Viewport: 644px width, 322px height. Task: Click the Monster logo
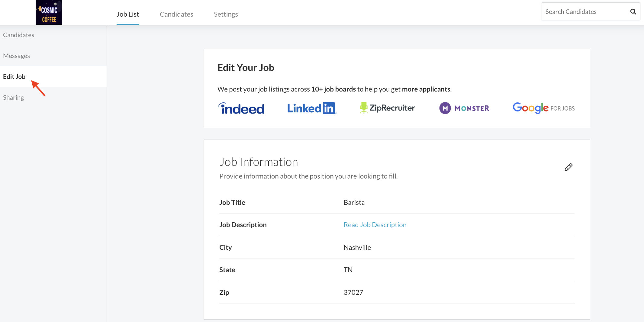(464, 108)
